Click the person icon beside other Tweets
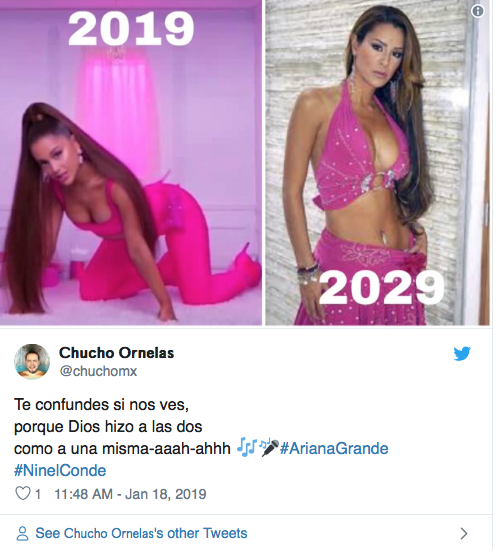Screen dimensions: 496x551 (22, 533)
